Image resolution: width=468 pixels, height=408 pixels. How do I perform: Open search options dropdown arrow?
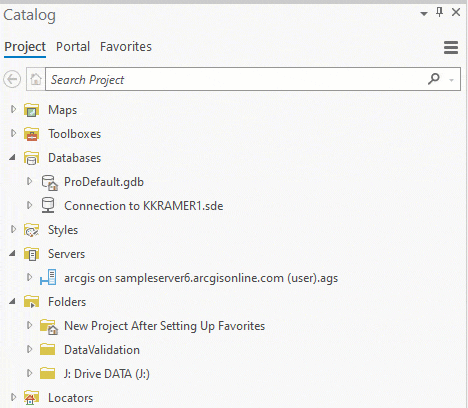(452, 80)
